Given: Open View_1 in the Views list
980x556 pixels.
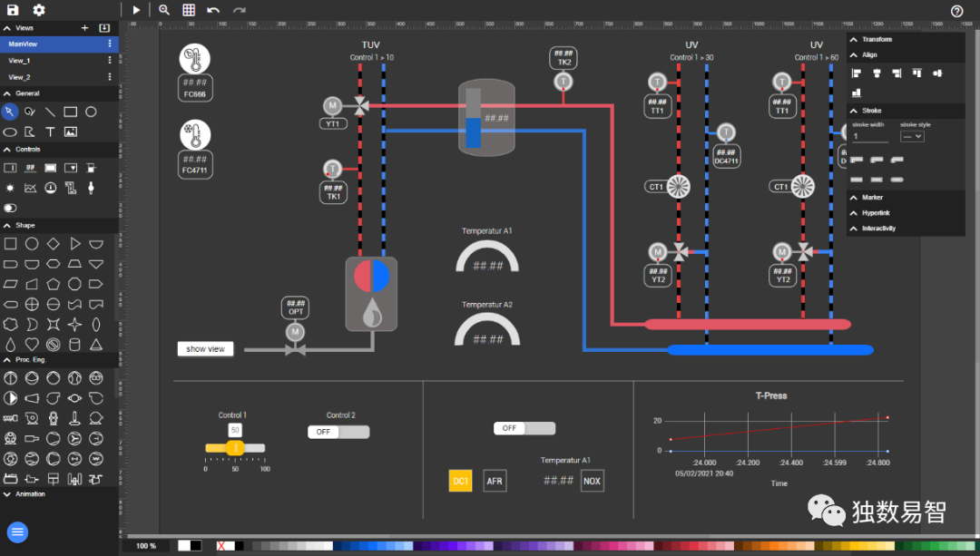Looking at the screenshot, I should click(20, 61).
